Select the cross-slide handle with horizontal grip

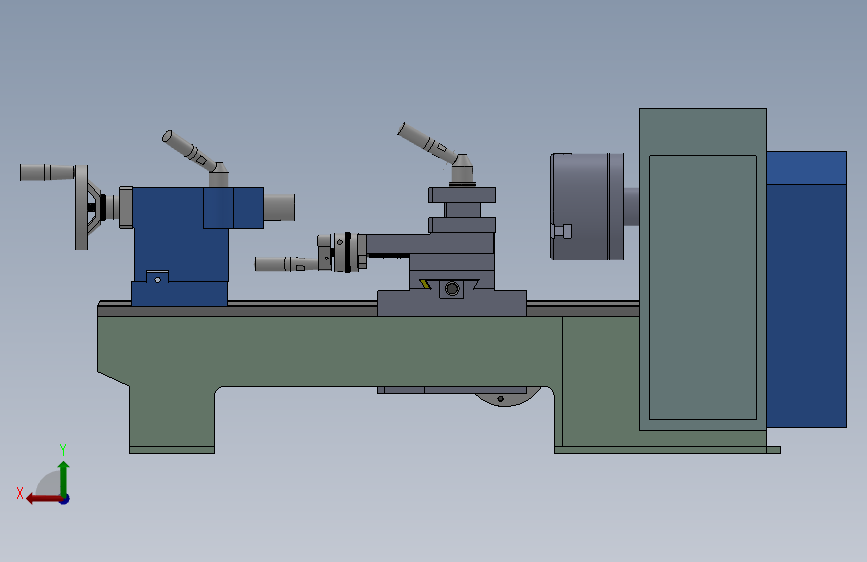pyautogui.click(x=285, y=264)
